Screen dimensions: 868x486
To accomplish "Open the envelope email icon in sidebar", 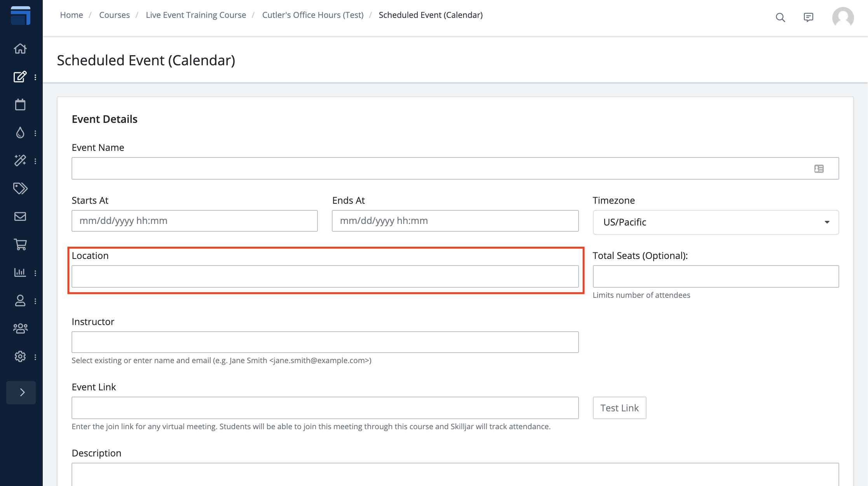I will point(20,217).
